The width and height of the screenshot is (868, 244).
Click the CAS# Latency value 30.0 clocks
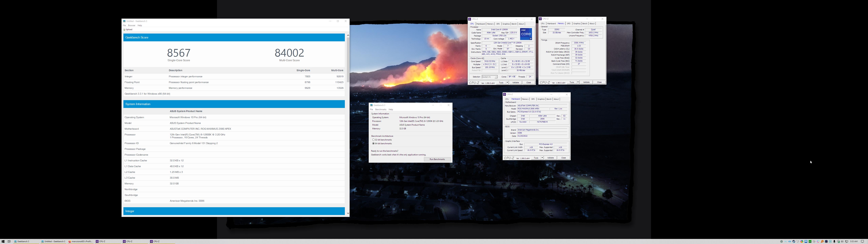(x=579, y=49)
